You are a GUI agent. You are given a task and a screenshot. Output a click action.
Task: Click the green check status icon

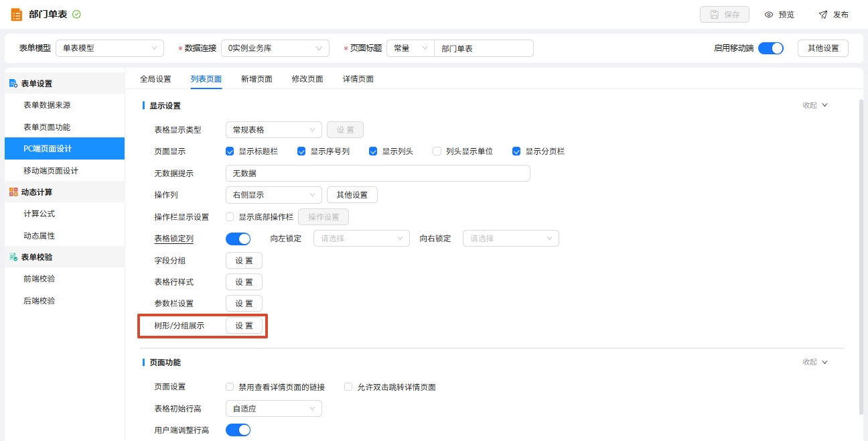[x=76, y=14]
